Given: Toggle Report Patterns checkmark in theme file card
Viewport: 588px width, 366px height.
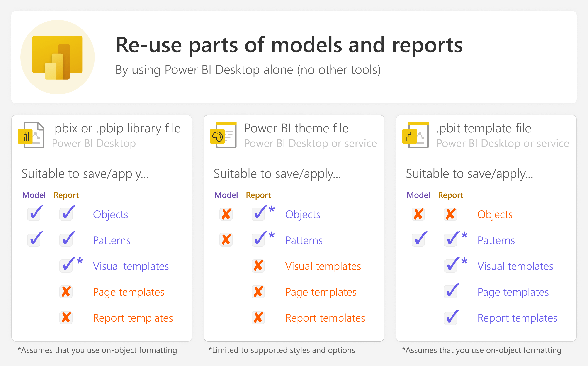Looking at the screenshot, I should 259,239.
